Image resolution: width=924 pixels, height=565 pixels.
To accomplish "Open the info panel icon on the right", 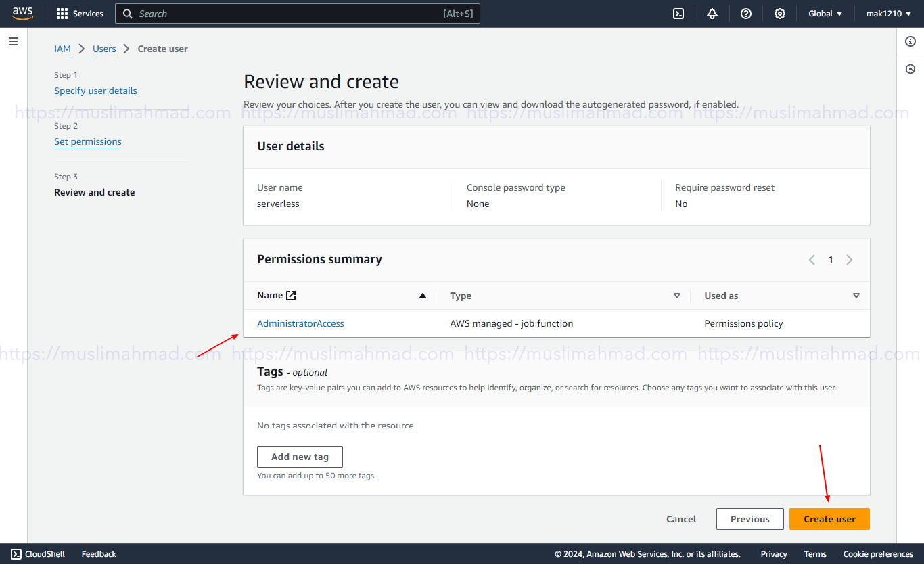I will click(x=910, y=41).
